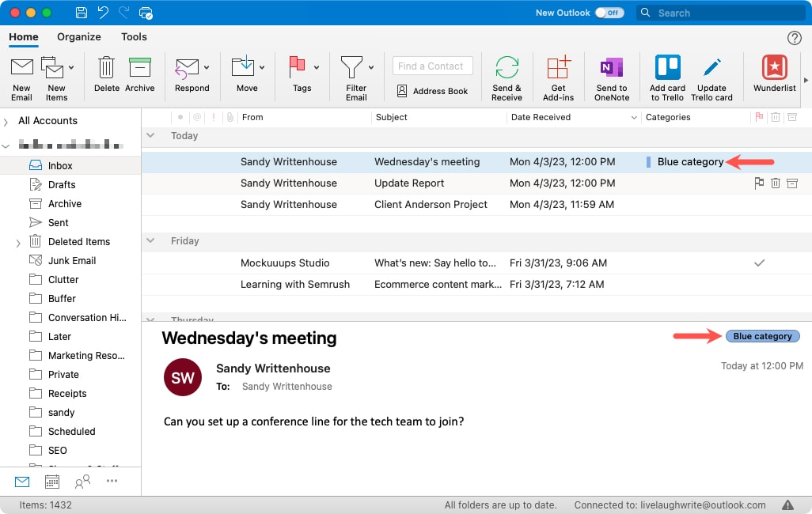The image size is (812, 514).
Task: Archive the selected message
Action: coord(140,77)
